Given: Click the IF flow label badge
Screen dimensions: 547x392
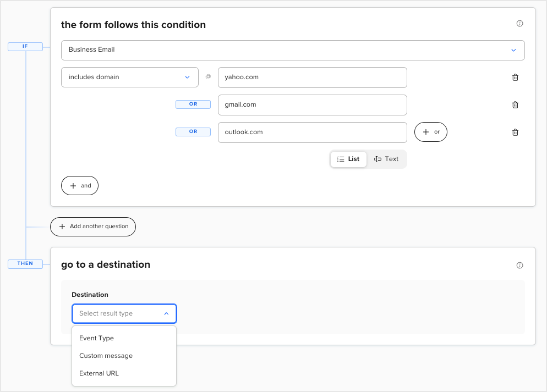Looking at the screenshot, I should click(x=25, y=46).
